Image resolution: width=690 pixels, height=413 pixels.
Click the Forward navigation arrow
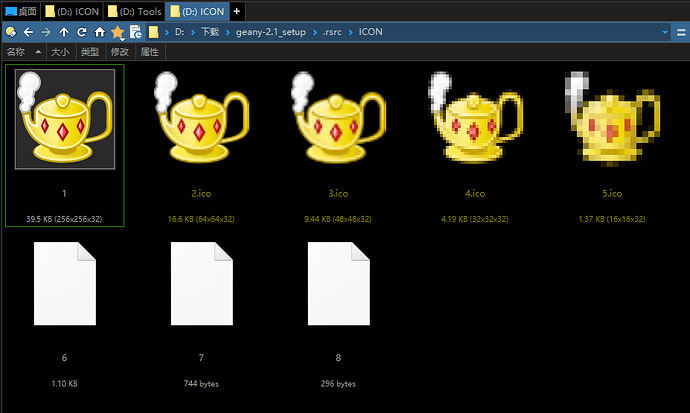click(x=46, y=32)
